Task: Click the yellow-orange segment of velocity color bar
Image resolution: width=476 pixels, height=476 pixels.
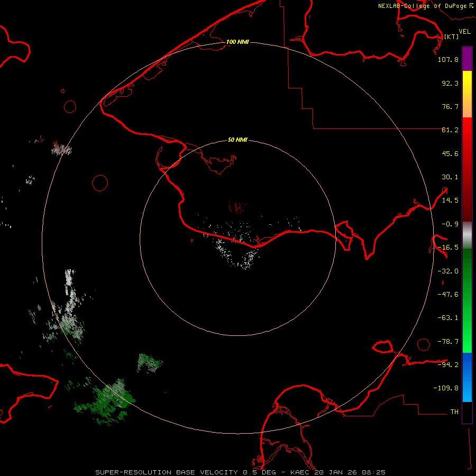Action: (x=467, y=94)
